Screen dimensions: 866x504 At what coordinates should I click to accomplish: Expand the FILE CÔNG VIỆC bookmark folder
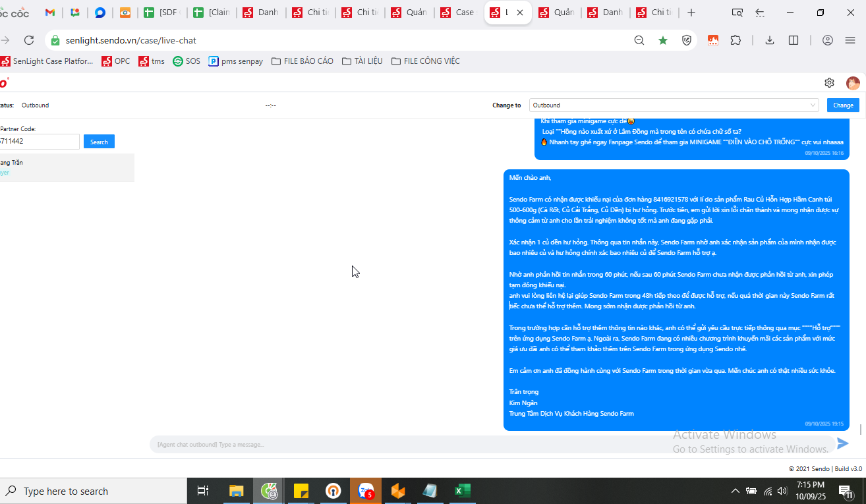pos(426,61)
